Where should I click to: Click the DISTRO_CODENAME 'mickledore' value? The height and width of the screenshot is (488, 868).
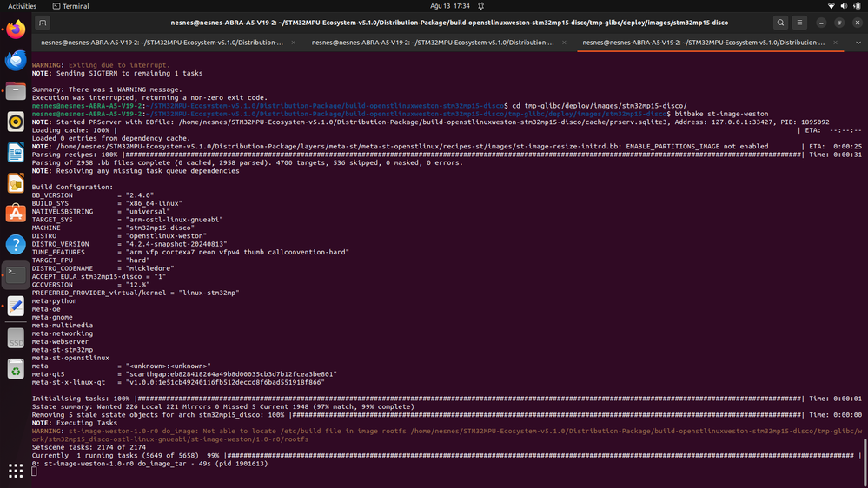[x=149, y=268]
